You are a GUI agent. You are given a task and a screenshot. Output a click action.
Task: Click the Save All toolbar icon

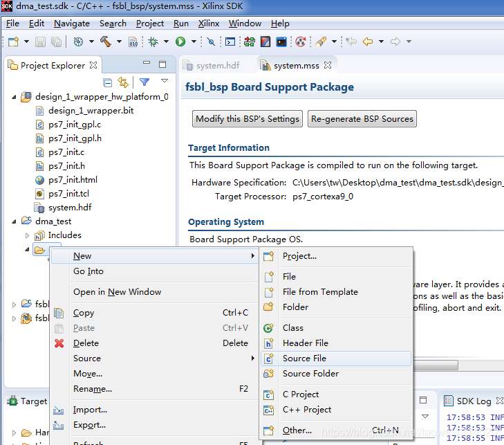pos(57,42)
